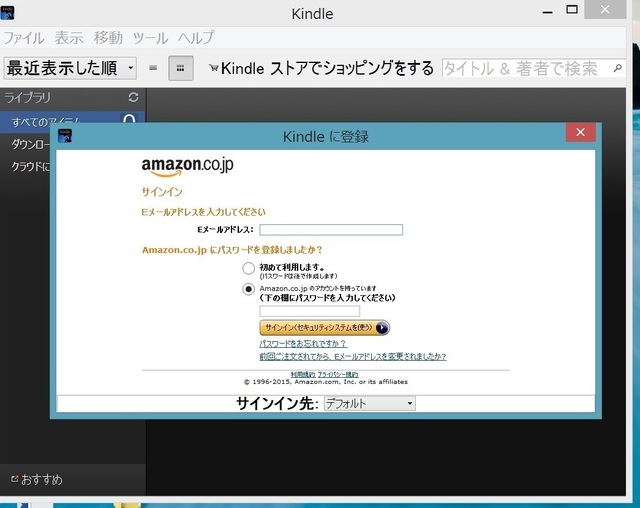Screen dimensions: 640x508
Task: Maximize the Kindle main window
Action: pos(572,10)
